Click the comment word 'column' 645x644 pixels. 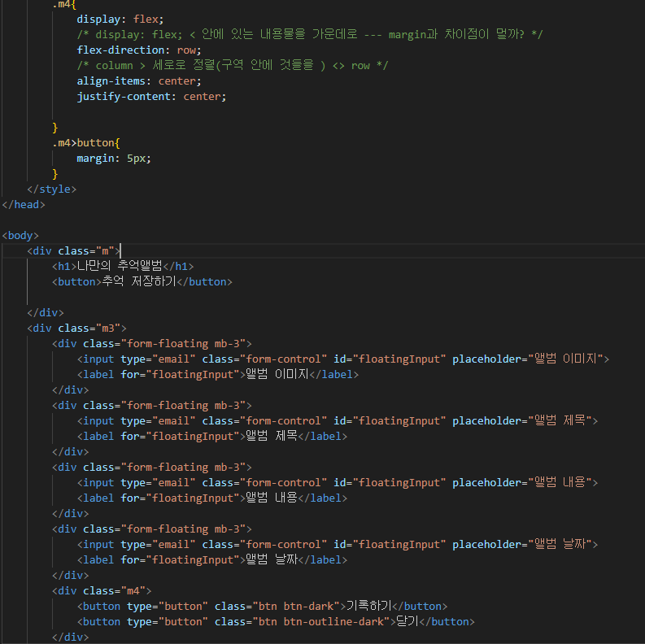point(114,66)
